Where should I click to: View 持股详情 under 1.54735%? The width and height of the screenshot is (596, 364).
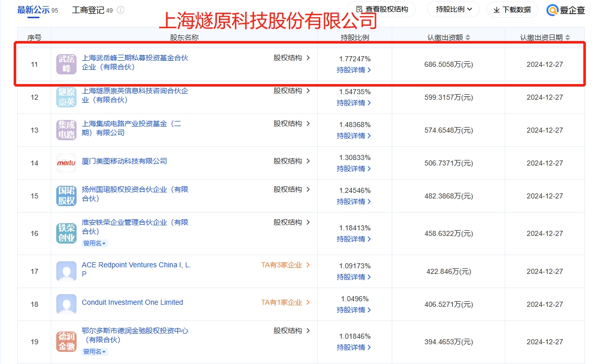(354, 103)
